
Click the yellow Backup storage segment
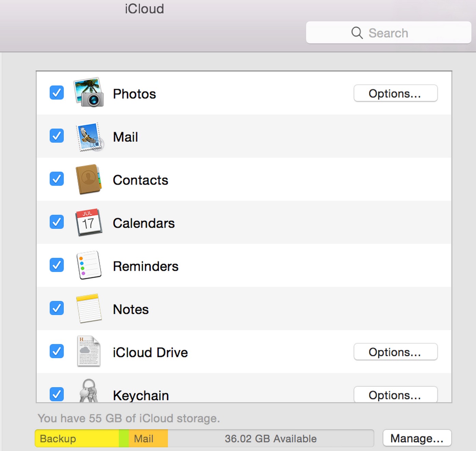[x=77, y=438]
